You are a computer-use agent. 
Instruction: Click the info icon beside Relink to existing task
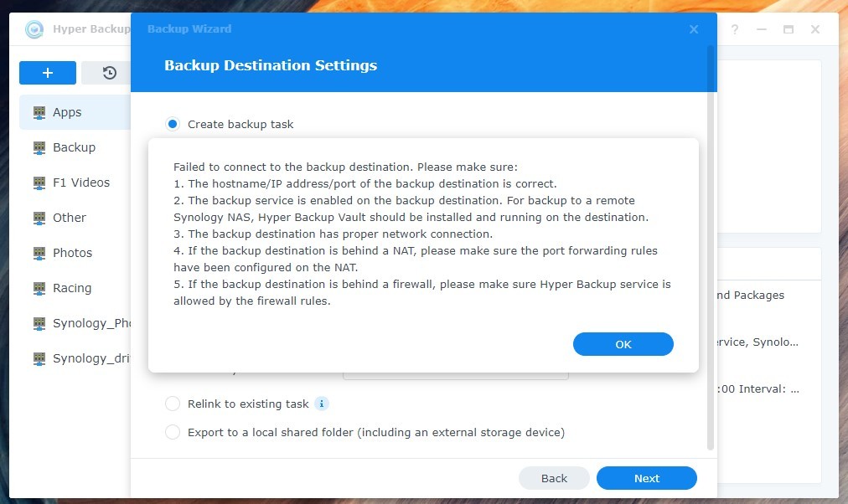[x=322, y=404]
